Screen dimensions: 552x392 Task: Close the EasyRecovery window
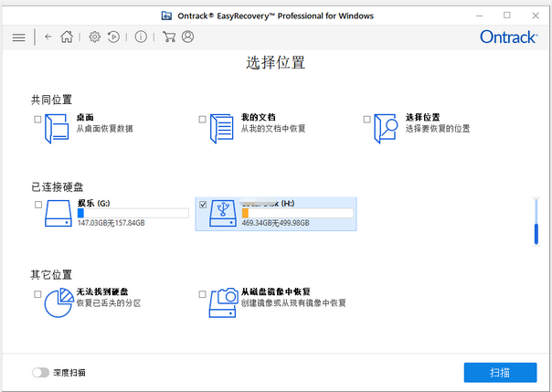pos(536,16)
